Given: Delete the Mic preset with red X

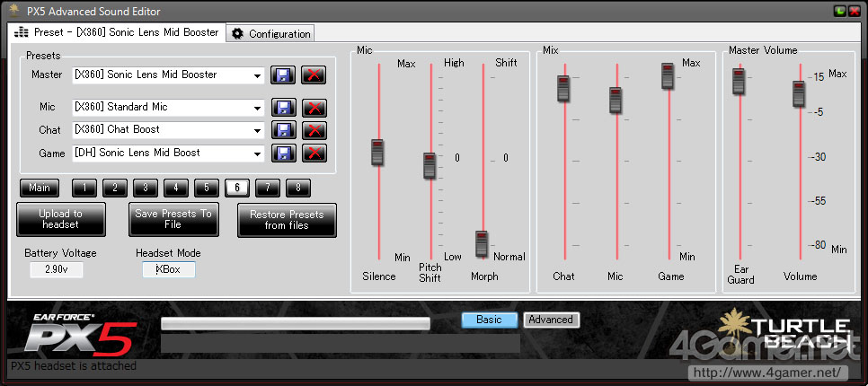Looking at the screenshot, I should [314, 108].
